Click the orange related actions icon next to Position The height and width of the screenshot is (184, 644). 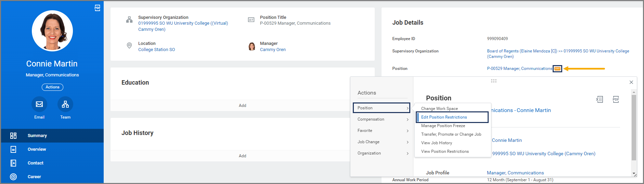pyautogui.click(x=557, y=69)
